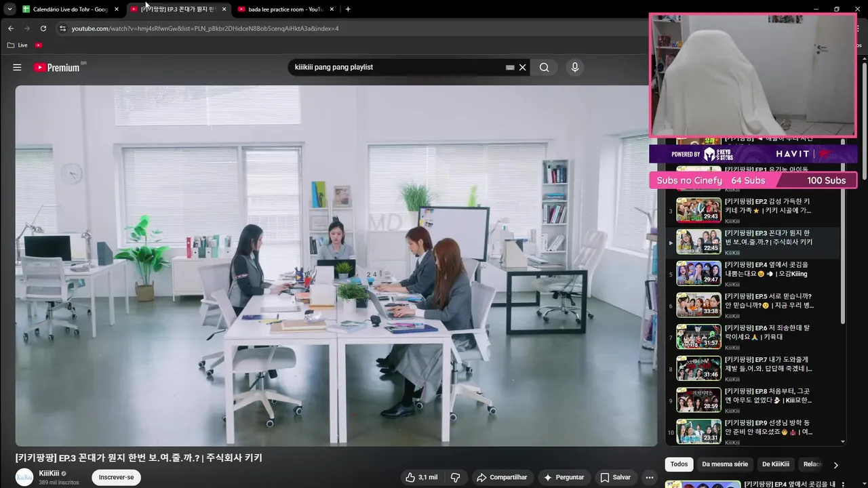Click the video player to pause

point(336,266)
